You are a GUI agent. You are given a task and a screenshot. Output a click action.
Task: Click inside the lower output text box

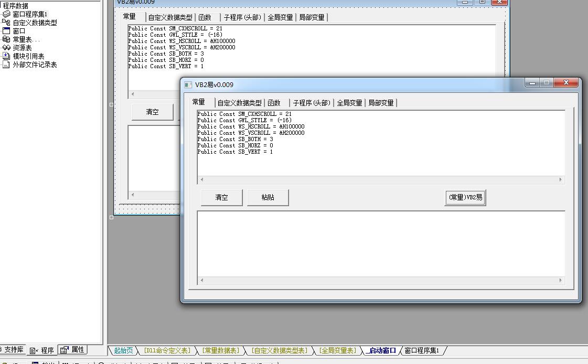tap(380, 244)
